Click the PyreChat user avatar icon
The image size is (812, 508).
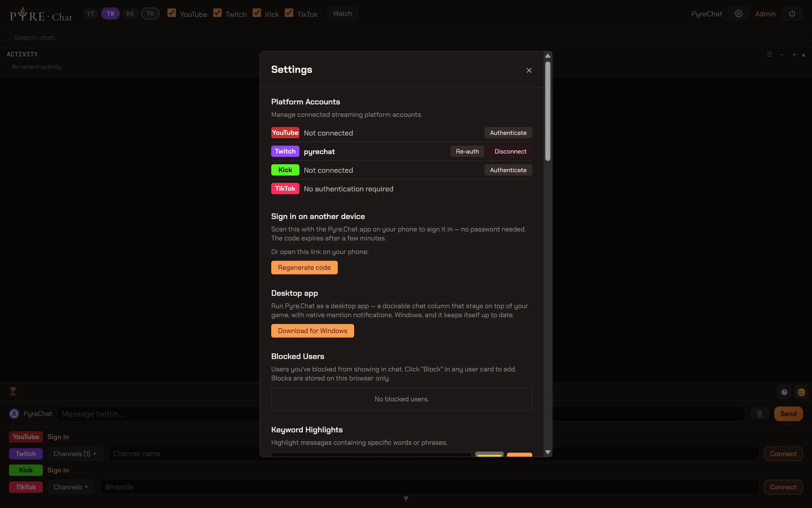(14, 413)
